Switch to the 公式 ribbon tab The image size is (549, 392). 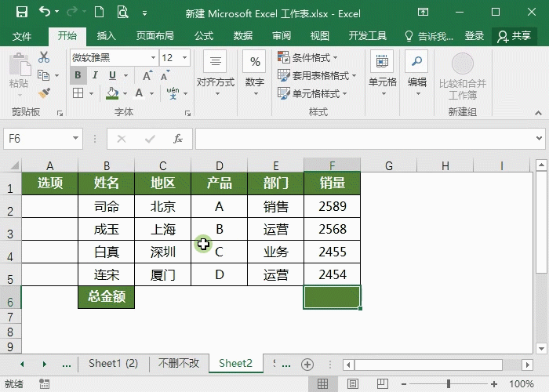coord(204,36)
